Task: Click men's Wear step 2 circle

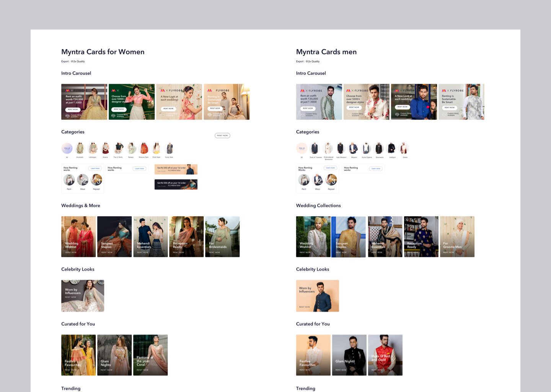Action: (318, 180)
